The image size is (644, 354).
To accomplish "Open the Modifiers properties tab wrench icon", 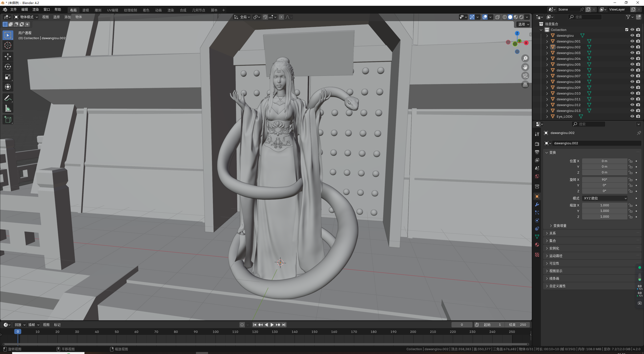I will (537, 204).
